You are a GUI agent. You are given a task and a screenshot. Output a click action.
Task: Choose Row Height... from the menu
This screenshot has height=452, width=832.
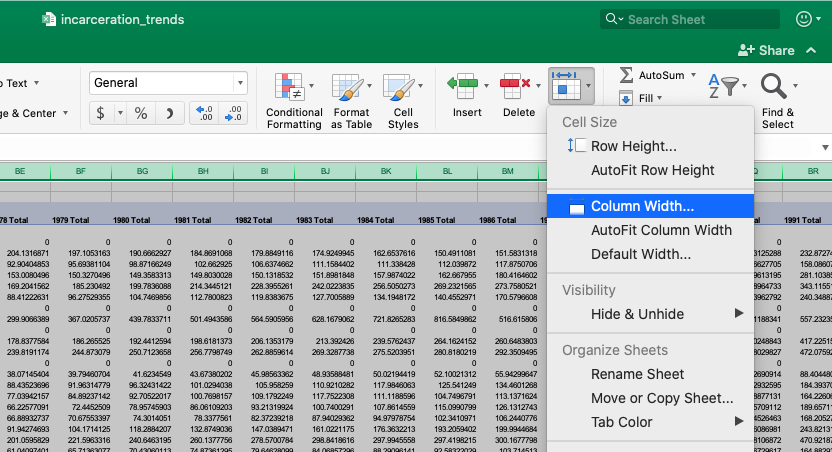[x=650, y=146]
